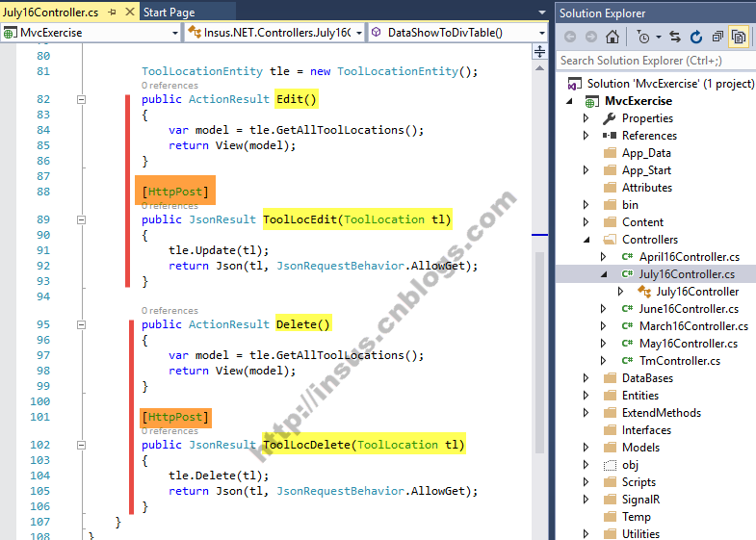Select the July16Controller class item
Image resolution: width=756 pixels, height=540 pixels.
pos(697,292)
